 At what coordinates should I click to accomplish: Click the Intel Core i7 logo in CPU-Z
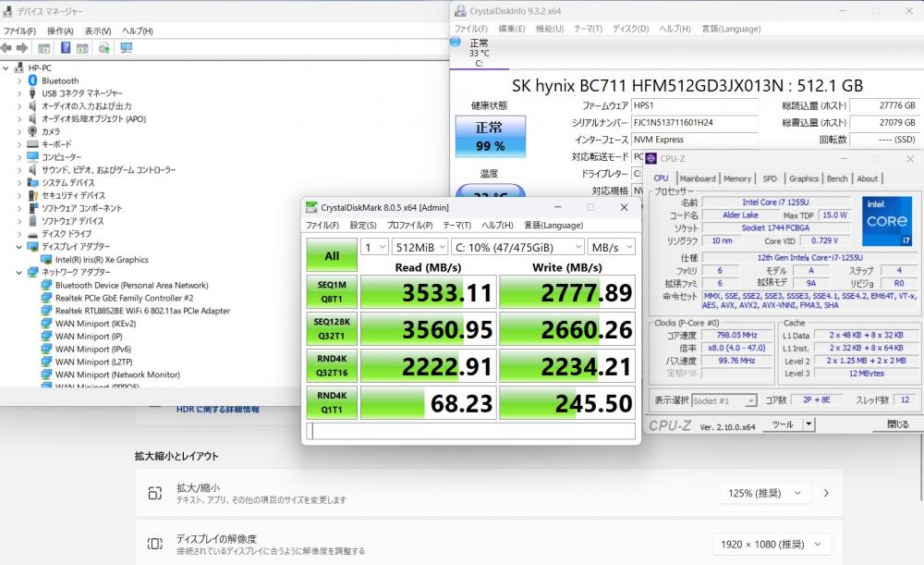pos(887,221)
